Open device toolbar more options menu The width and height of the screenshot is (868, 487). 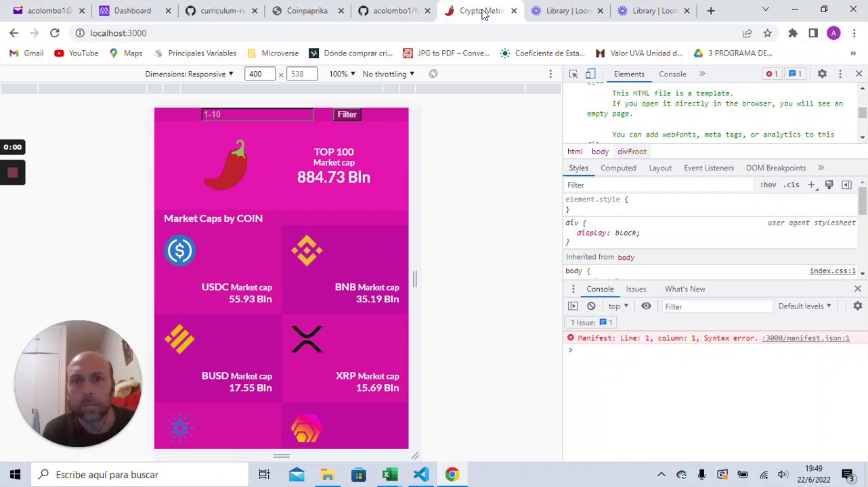[550, 74]
